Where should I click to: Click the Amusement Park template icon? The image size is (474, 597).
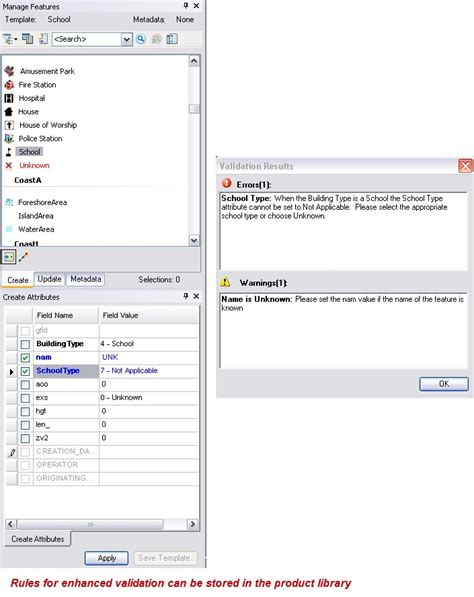(x=10, y=71)
